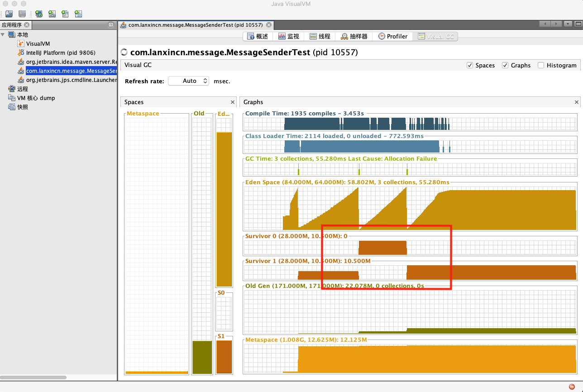Switch to the Visual GC tab
The width and height of the screenshot is (583, 392).
point(436,36)
